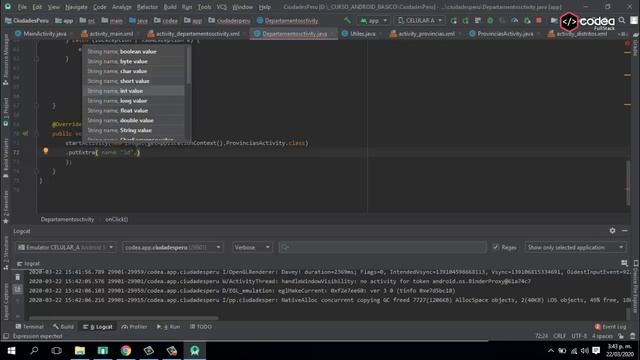This screenshot has height=360, width=640.
Task: Click the Make Project hammer icon
Action: click(x=347, y=20)
